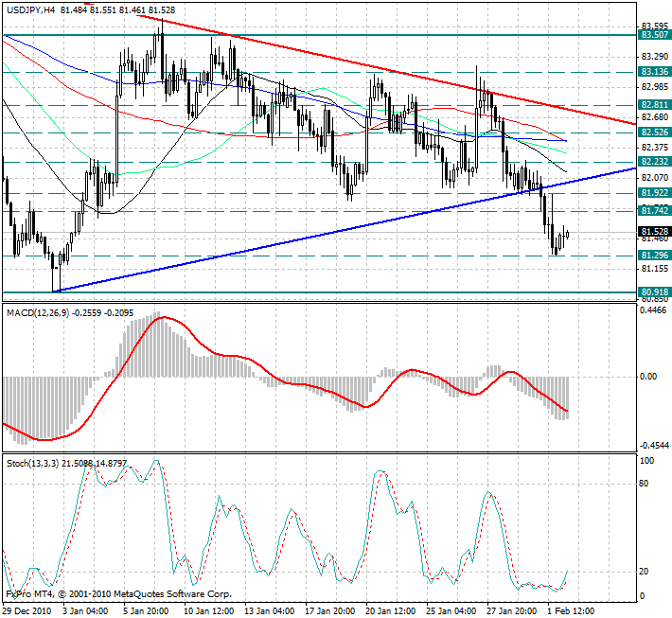Click the 82.232 price level label
Image resolution: width=672 pixels, height=618 pixels.
coord(653,163)
